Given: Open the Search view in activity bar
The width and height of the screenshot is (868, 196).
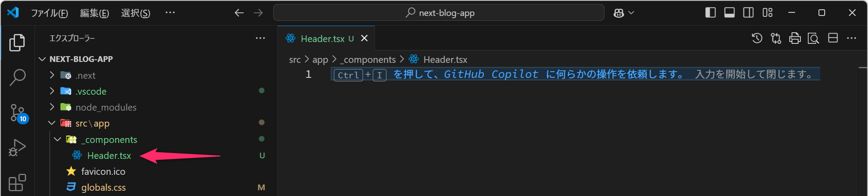Looking at the screenshot, I should (x=17, y=77).
